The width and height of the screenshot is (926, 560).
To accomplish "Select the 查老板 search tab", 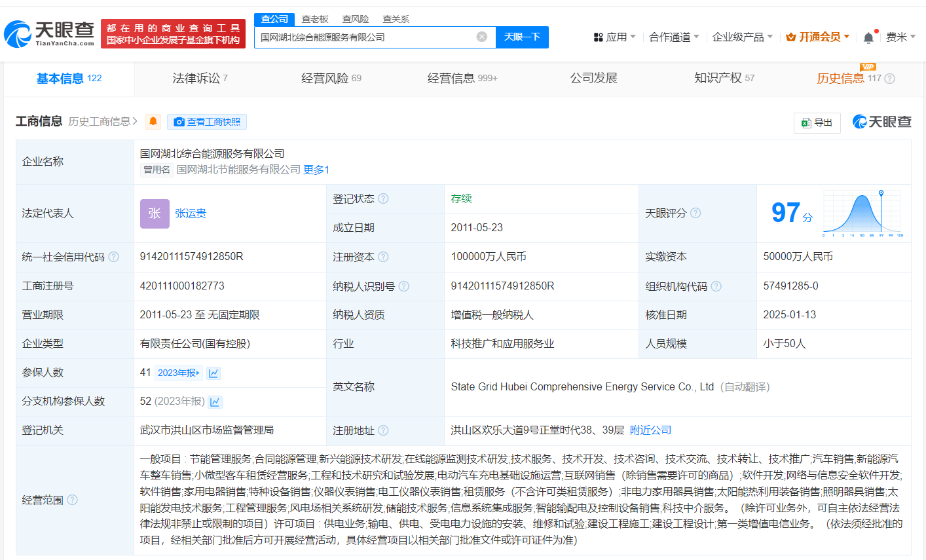I will coord(315,19).
